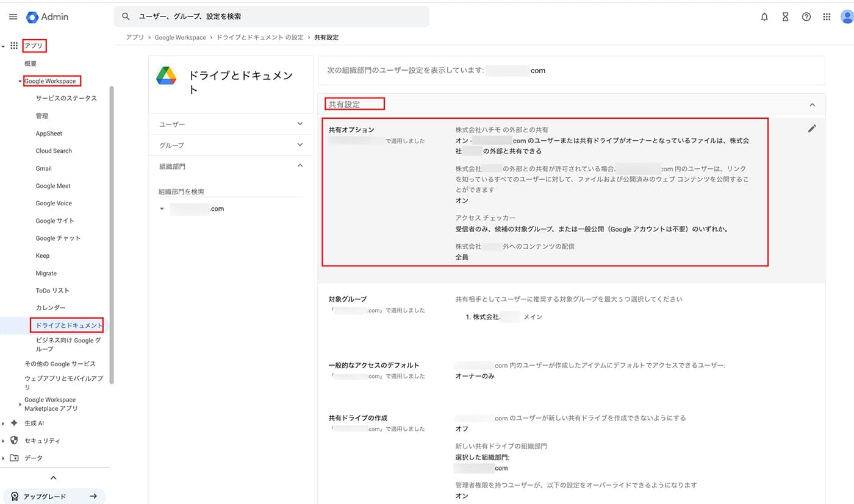This screenshot has width=854, height=504.
Task: Click the Google Admin logo
Action: coord(47,17)
